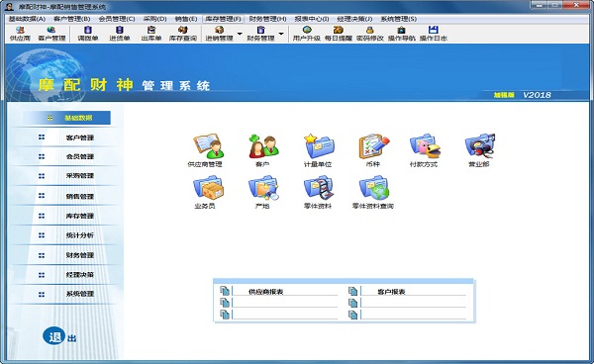Image resolution: width=594 pixels, height=364 pixels.
Task: Click the document icon beside 客户报表
Action: 353,291
